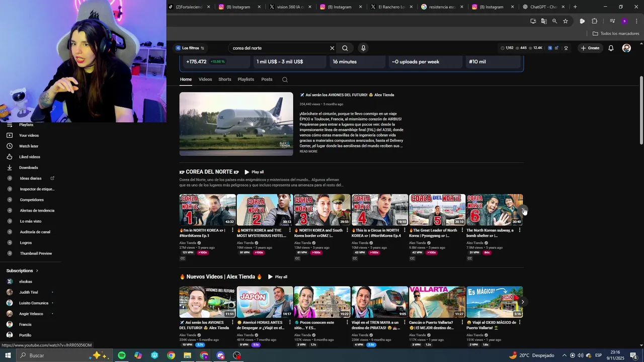Expand Subscriptions section chevron

pyautogui.click(x=37, y=271)
